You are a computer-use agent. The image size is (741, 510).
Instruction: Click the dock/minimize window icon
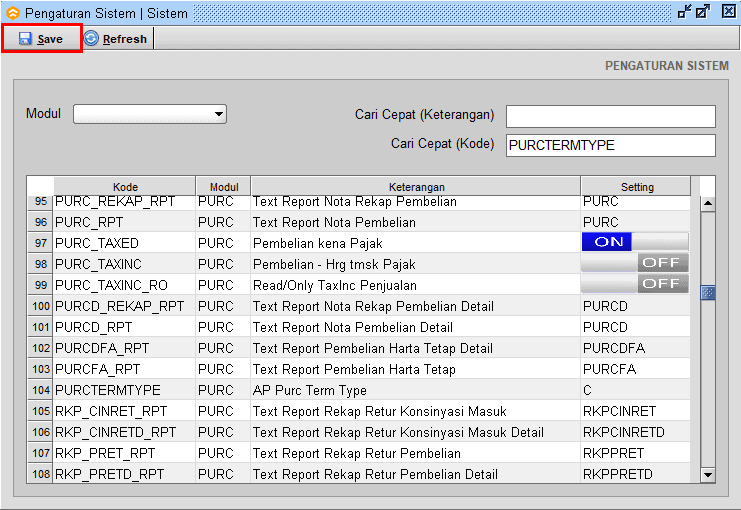point(684,11)
